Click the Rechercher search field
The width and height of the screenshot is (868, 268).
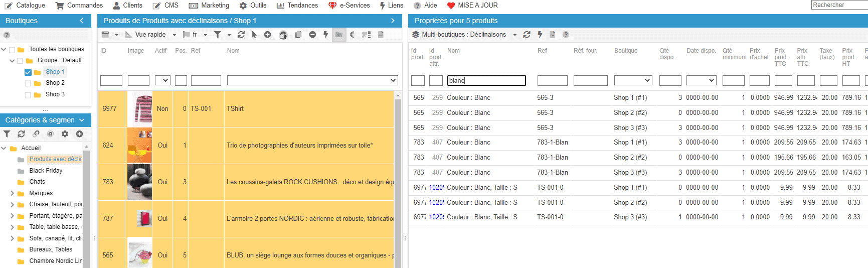839,5
